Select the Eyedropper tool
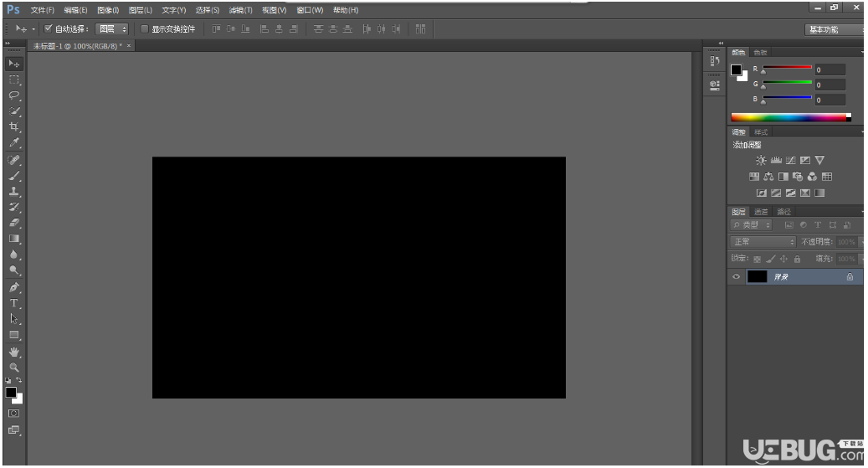The image size is (868, 468). coord(14,142)
